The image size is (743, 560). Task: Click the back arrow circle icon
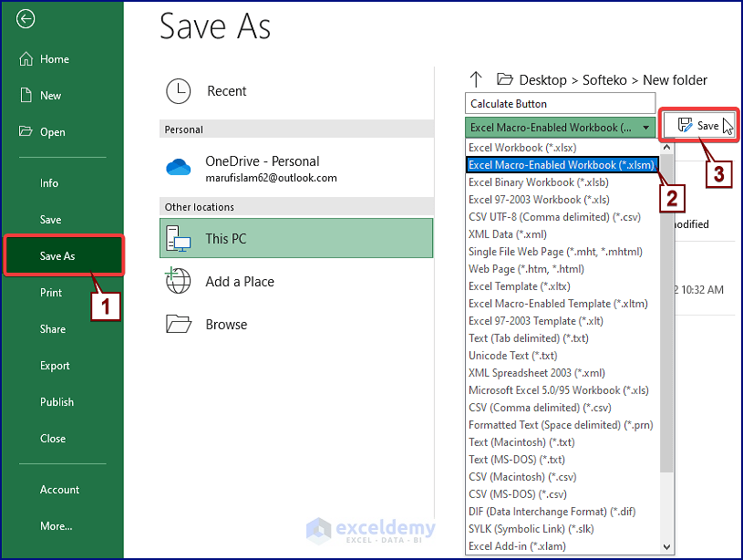click(26, 19)
